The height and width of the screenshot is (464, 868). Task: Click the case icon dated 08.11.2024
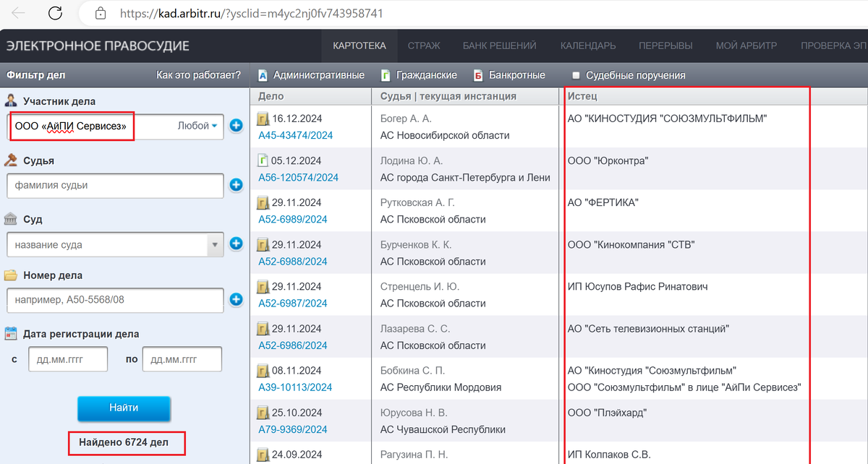264,371
